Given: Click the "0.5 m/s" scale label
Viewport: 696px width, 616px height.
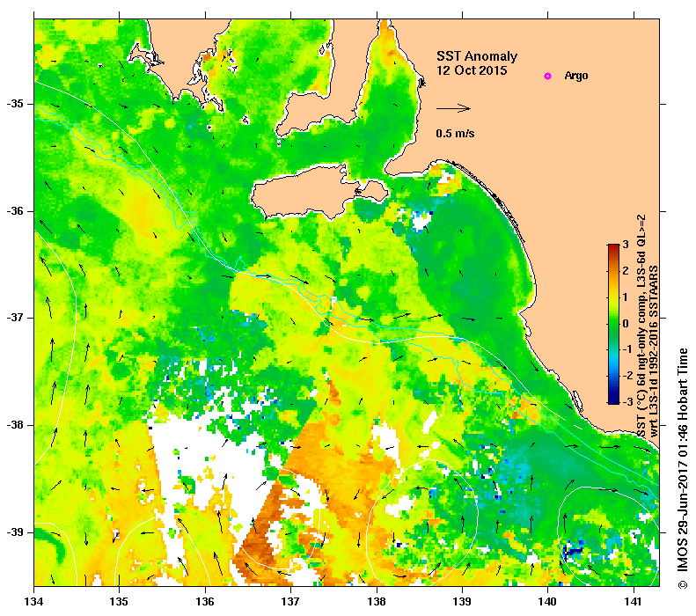Looking at the screenshot, I should click(x=455, y=135).
